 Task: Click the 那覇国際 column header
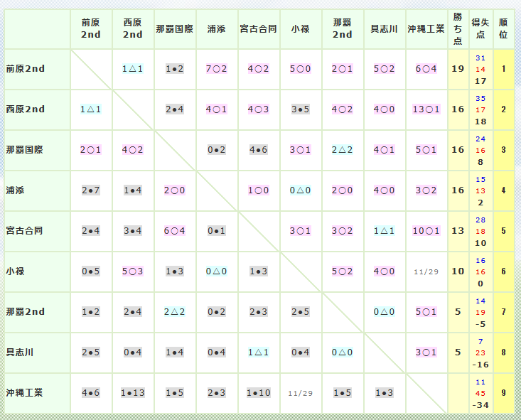pos(174,29)
